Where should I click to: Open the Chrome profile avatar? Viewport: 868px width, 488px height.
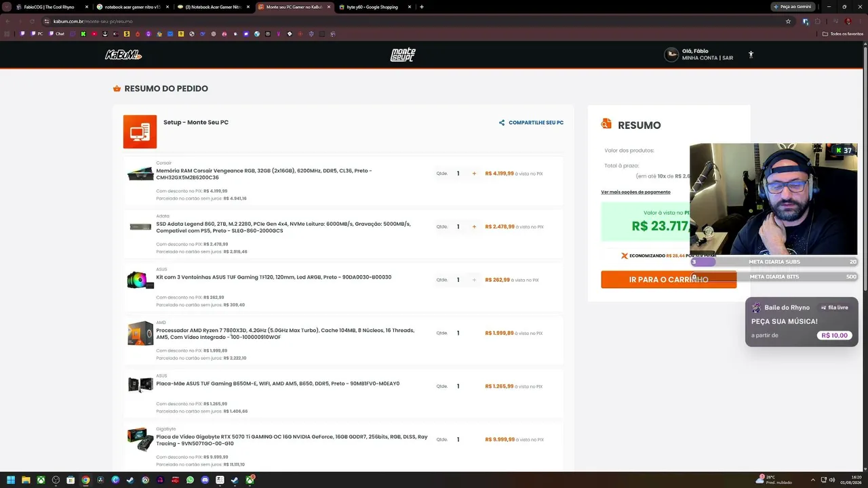click(x=848, y=21)
